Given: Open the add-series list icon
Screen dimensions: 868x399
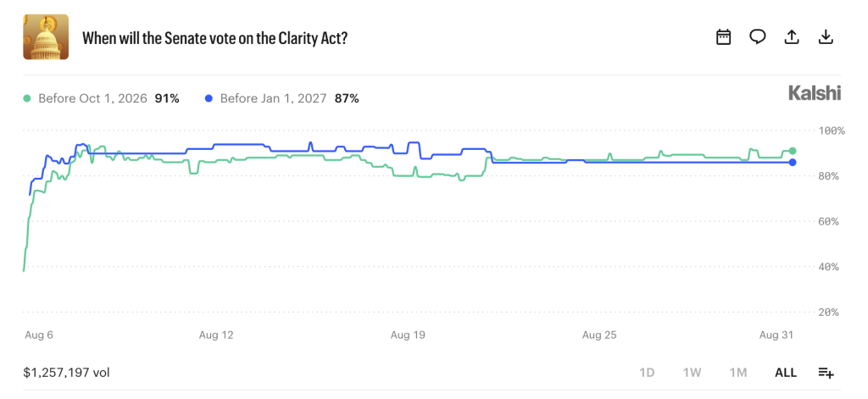Looking at the screenshot, I should click(x=826, y=373).
